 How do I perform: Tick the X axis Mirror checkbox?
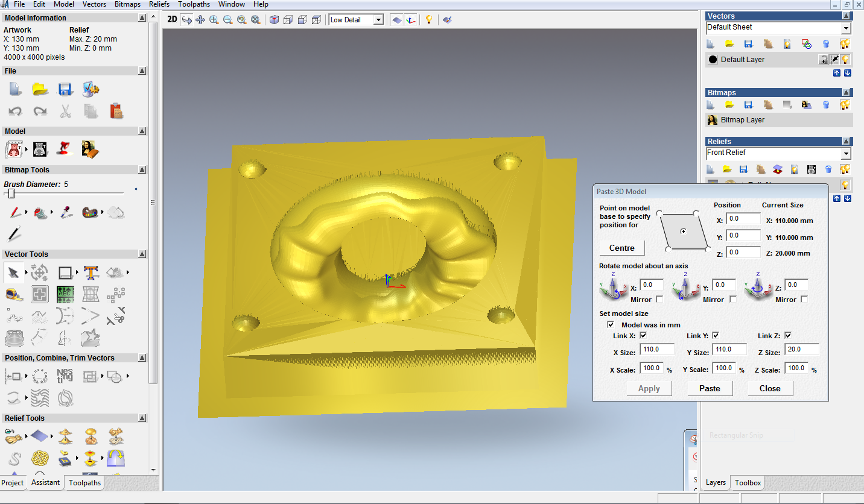(659, 300)
